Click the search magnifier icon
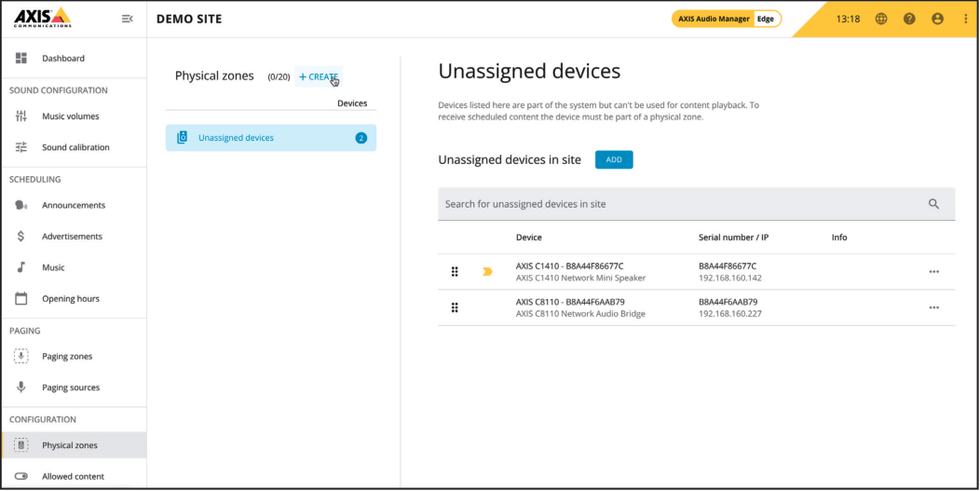 [x=933, y=204]
